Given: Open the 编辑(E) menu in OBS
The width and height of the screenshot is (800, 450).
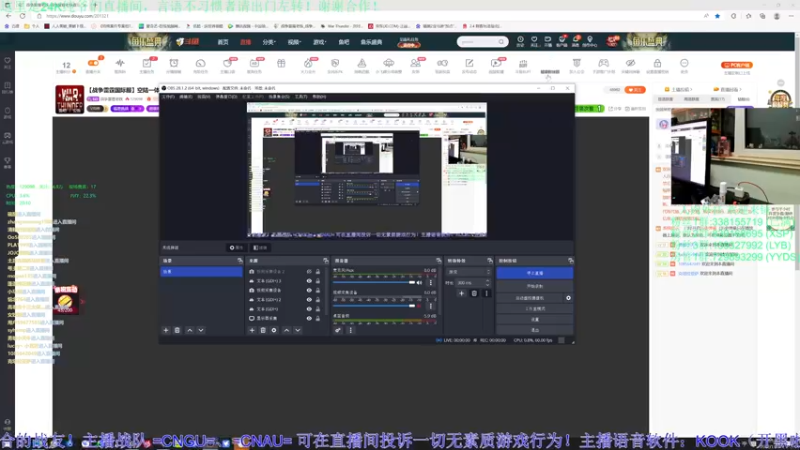Looking at the screenshot, I should (x=186, y=96).
